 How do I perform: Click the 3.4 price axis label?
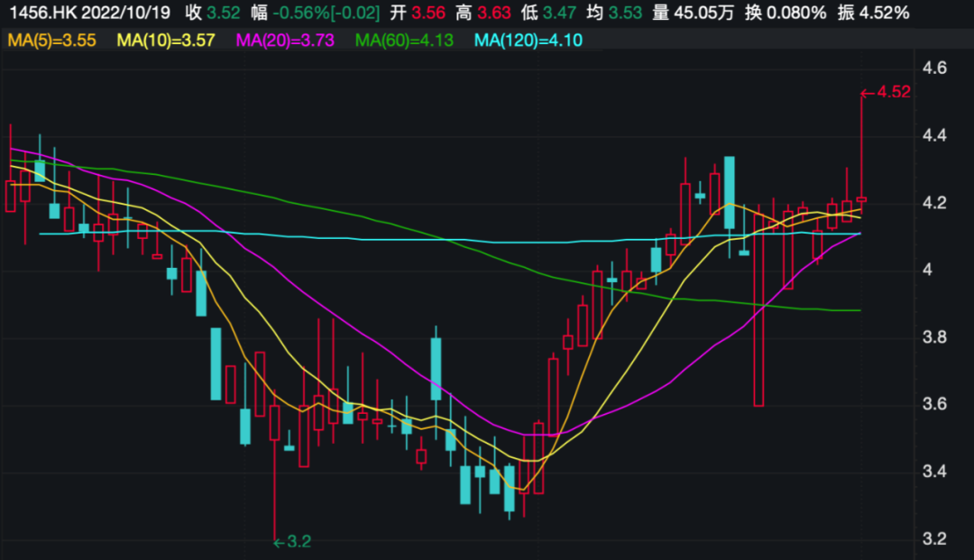935,472
